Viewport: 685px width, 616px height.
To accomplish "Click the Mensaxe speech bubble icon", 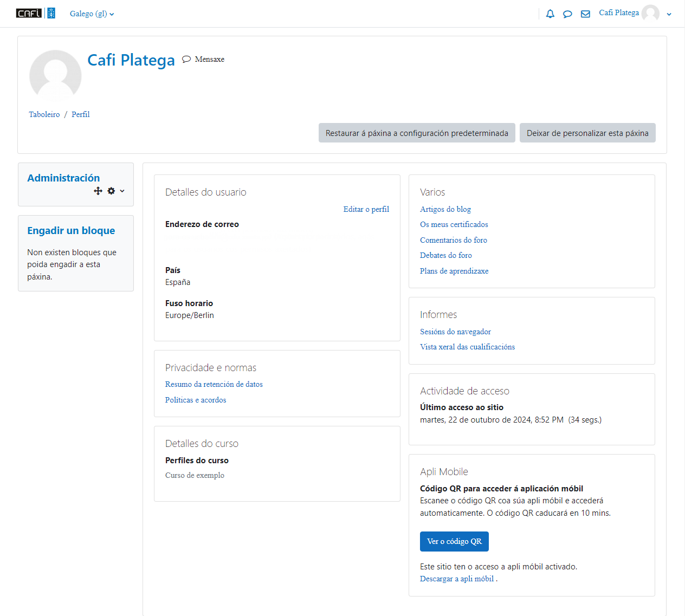I will coord(186,59).
